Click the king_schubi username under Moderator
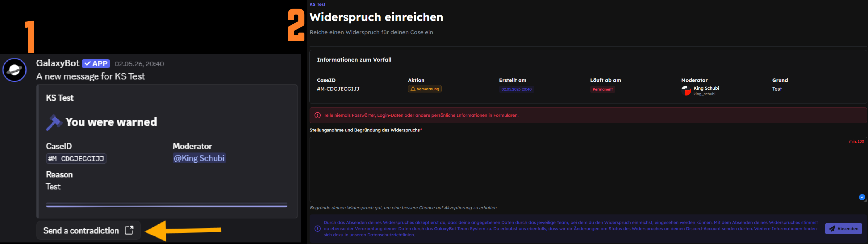868x244 pixels. pos(704,94)
